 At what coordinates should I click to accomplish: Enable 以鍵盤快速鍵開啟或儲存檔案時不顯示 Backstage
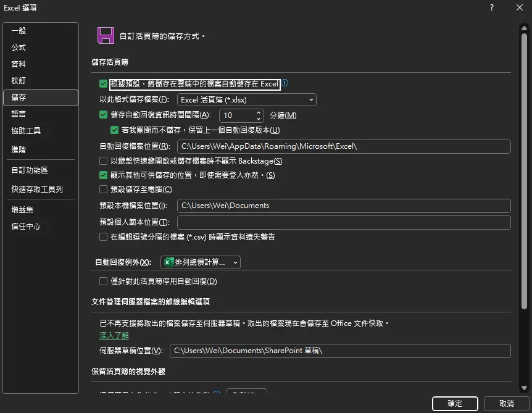tap(104, 161)
